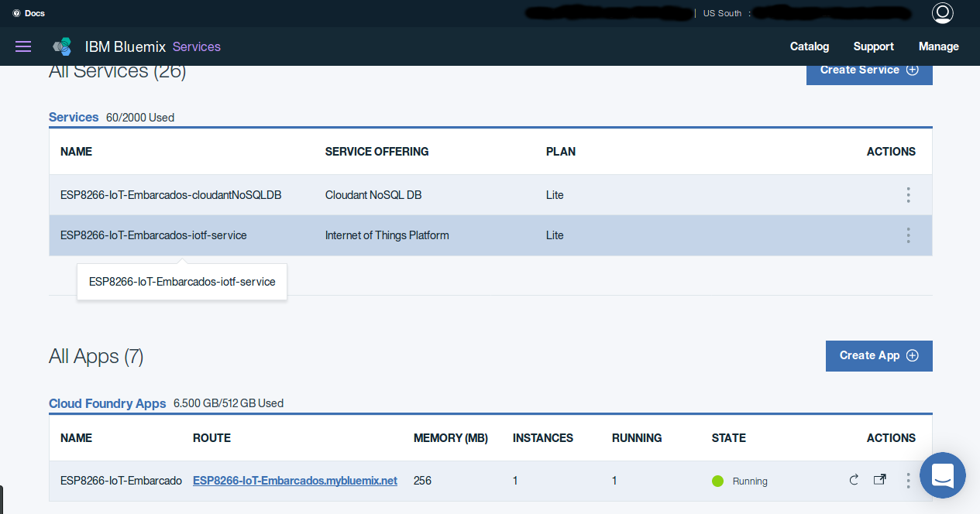The image size is (980, 514).
Task: Open the user profile avatar icon
Action: 942,13
